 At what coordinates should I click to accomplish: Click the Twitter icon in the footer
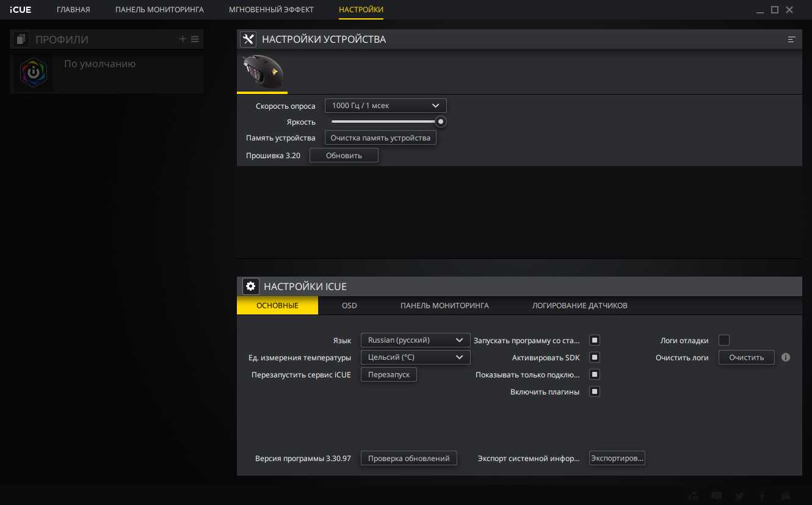(x=739, y=496)
